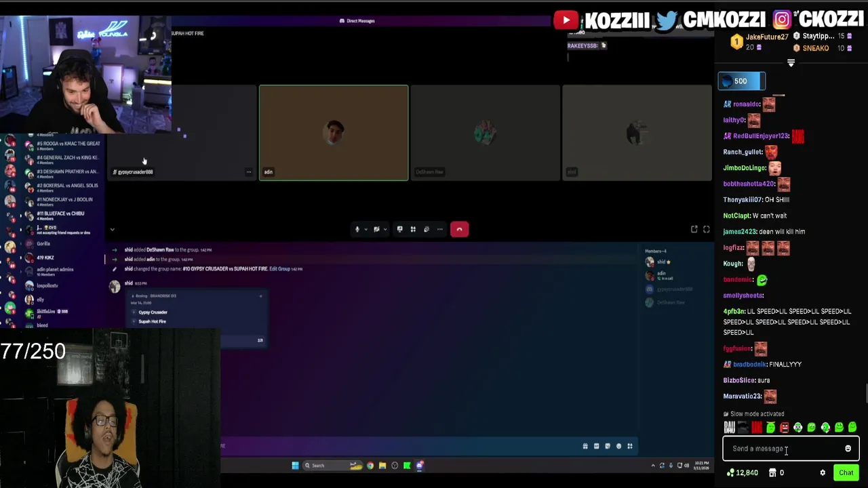Open more call options (three dots)
868x488 pixels.
click(x=440, y=229)
